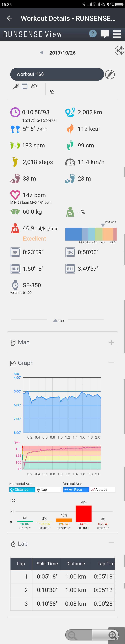Screen dimensions: 125x644
Task: Select Av. Pace for vertical axis
Action: (x=76, y=489)
